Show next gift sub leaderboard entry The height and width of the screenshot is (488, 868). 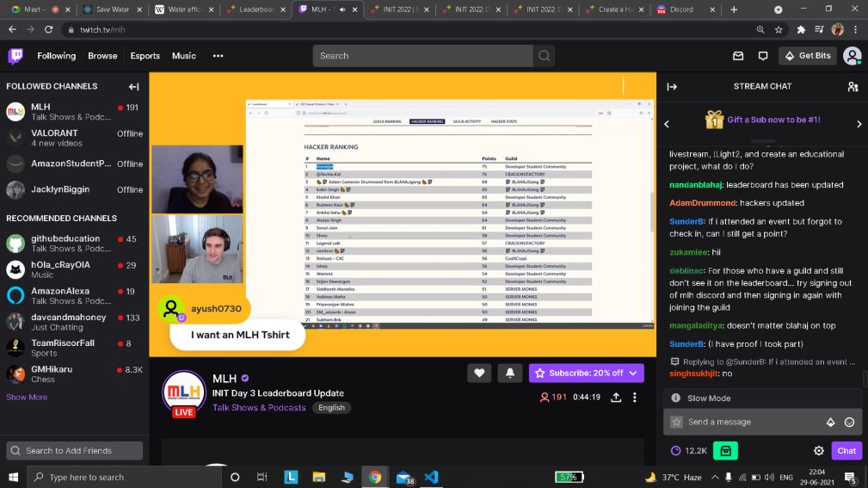(x=859, y=124)
